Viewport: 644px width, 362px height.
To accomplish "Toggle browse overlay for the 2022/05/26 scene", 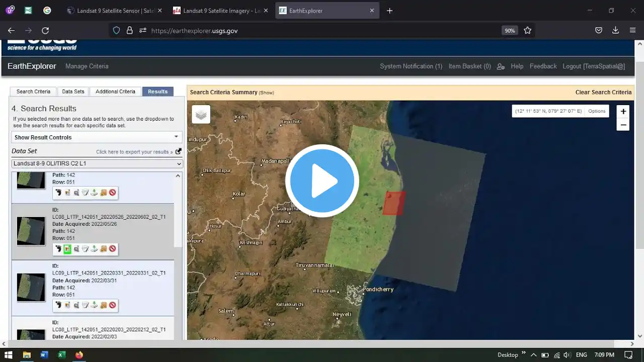I will pos(67,249).
